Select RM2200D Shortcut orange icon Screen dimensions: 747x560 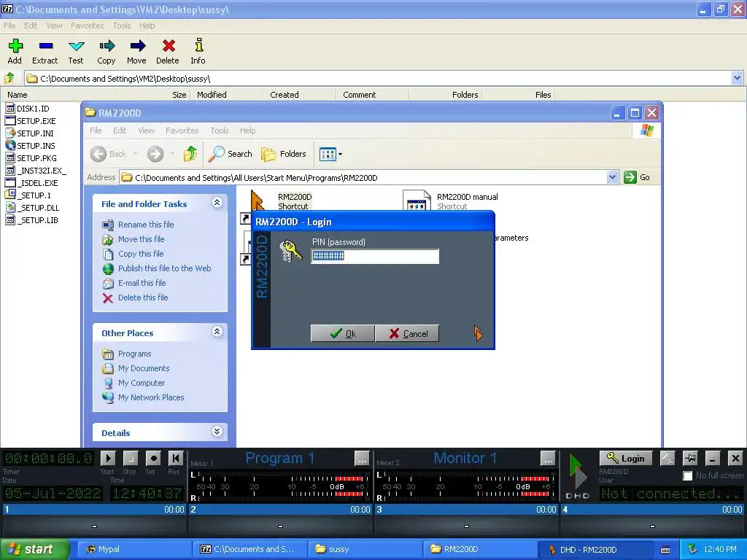258,200
